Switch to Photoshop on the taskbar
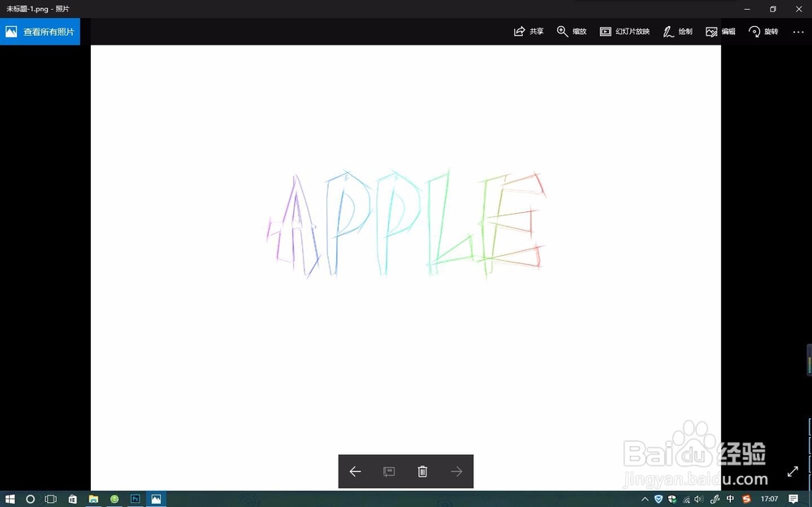Image resolution: width=812 pixels, height=507 pixels. 135,499
